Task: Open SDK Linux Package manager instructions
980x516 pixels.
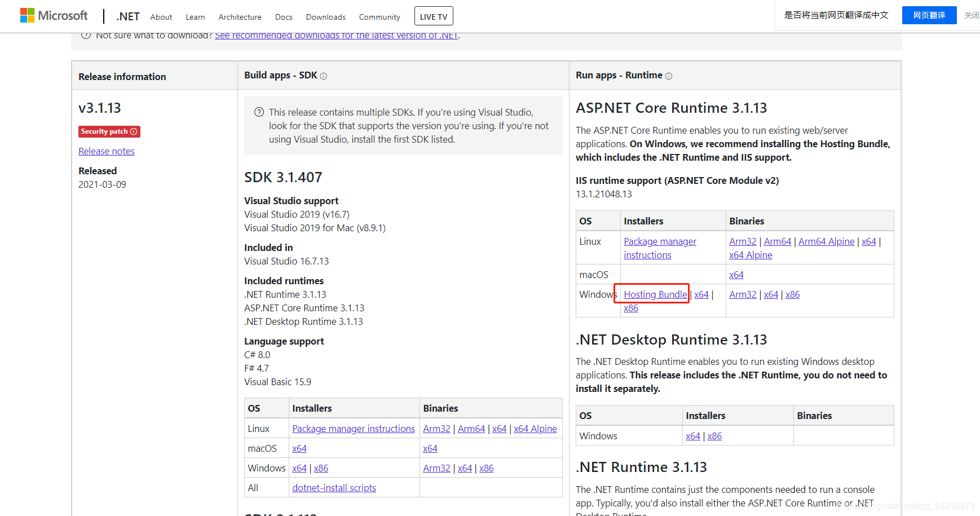Action: point(354,429)
